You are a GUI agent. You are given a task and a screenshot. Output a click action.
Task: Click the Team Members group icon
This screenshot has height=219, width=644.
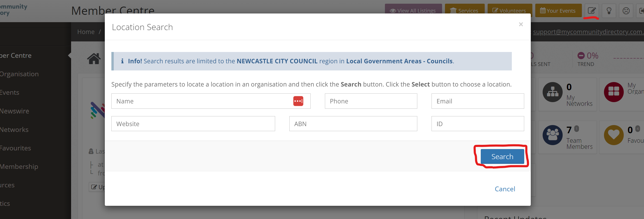[552, 135]
